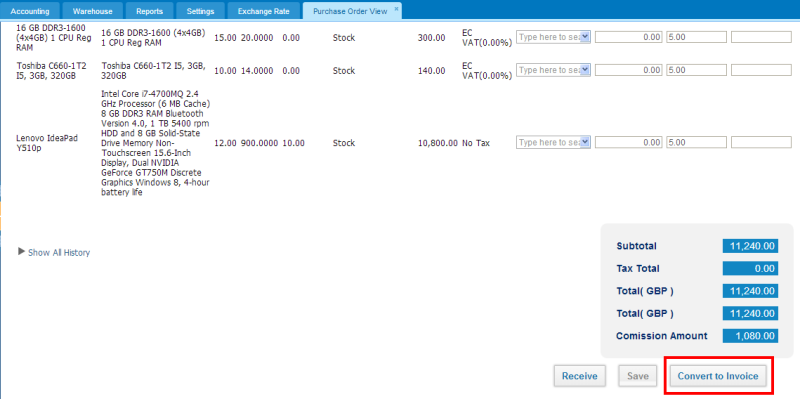Viewport: 800px width, 399px height.
Task: Select the Exchange Rate tab
Action: [263, 11]
